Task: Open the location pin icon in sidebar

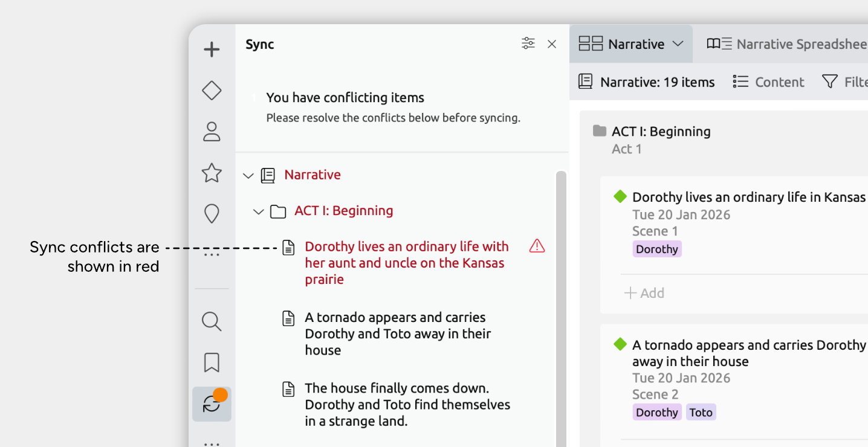Action: pyautogui.click(x=212, y=214)
